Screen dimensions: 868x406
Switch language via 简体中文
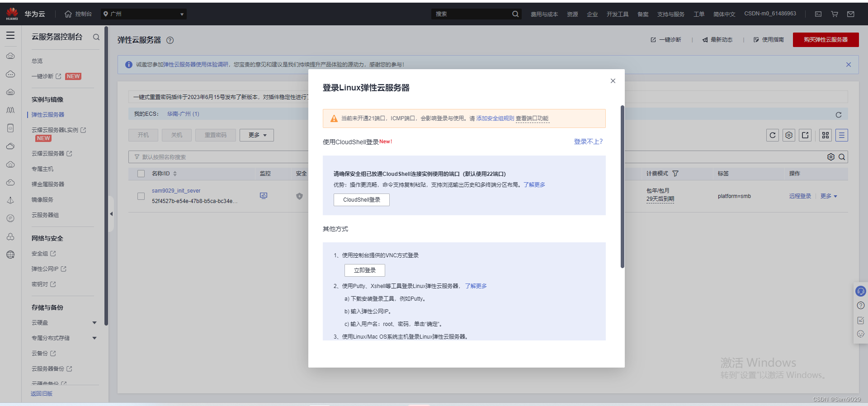[724, 14]
